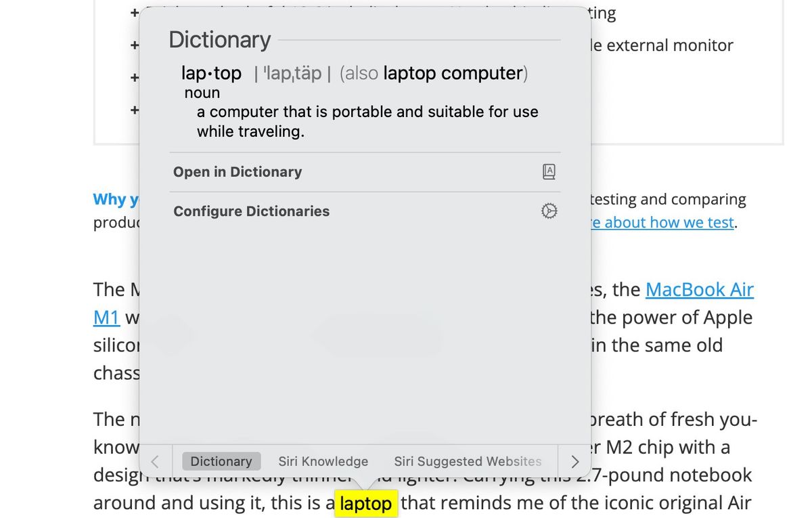Click Open in Dictionary
This screenshot has width=812, height=518.
[x=238, y=171]
